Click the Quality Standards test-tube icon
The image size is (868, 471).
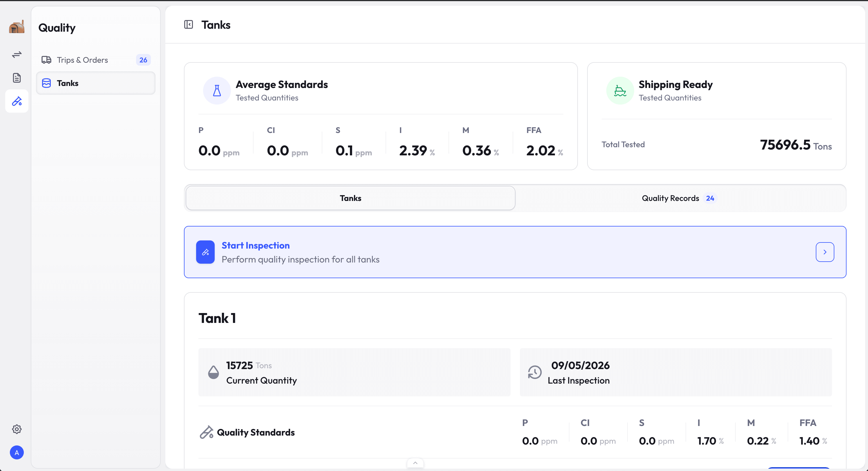coord(206,432)
